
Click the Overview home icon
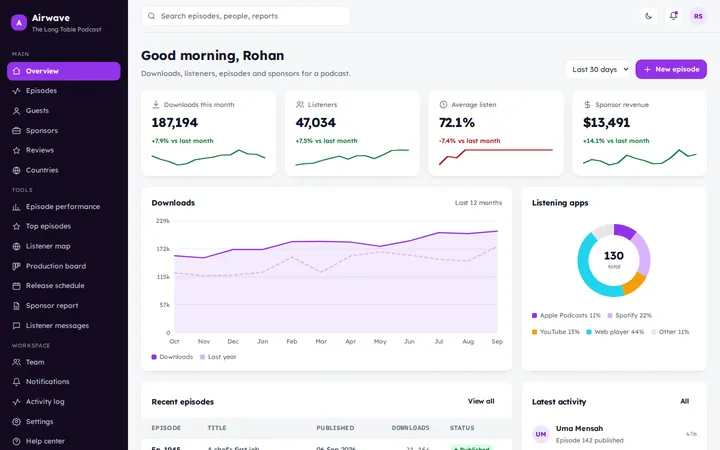tap(17, 71)
